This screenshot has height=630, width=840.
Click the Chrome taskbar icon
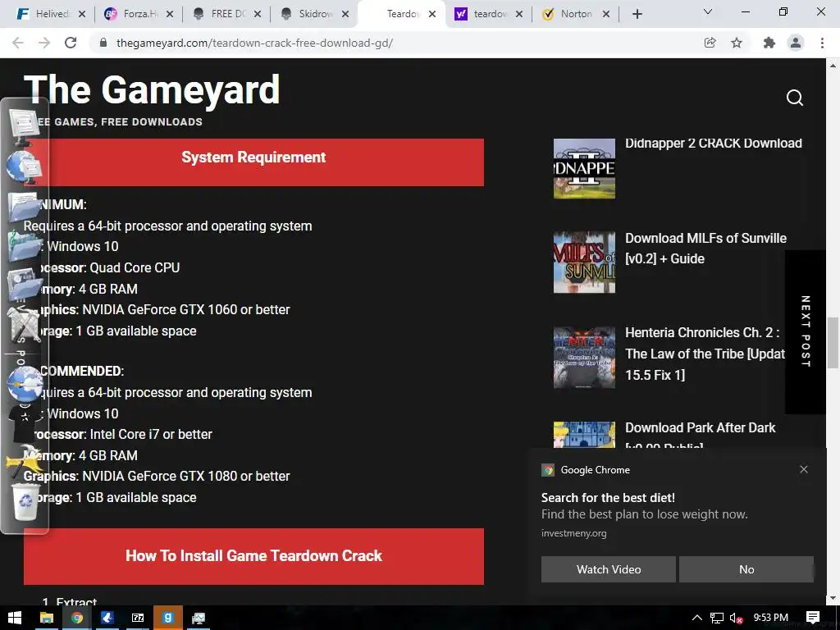pyautogui.click(x=76, y=618)
